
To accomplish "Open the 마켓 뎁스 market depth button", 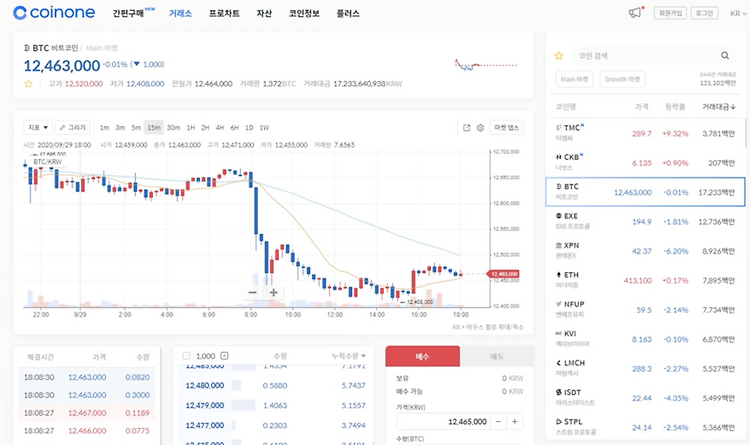I will click(x=507, y=128).
